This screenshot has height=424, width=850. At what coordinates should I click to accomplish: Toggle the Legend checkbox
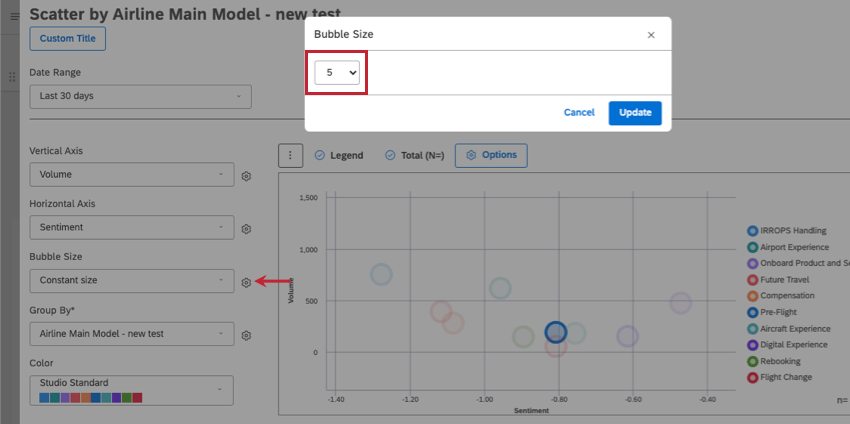click(320, 155)
